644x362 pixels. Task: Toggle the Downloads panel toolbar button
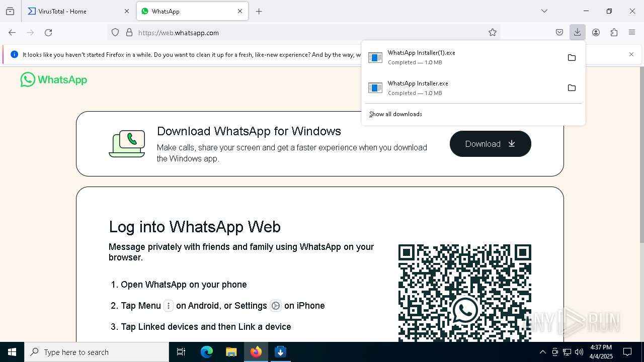578,33
